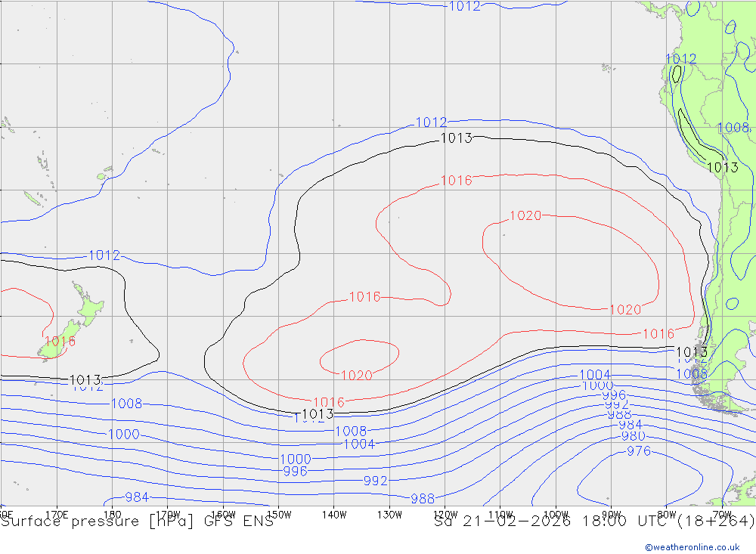Click the 1008 label over inland South America
756x554 pixels.
coord(734,128)
